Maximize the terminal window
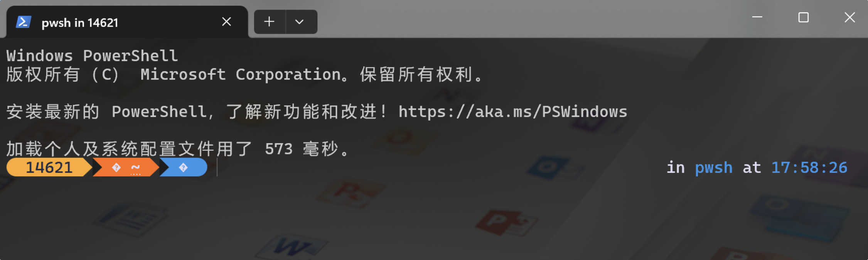Image resolution: width=868 pixels, height=260 pixels. (x=803, y=17)
